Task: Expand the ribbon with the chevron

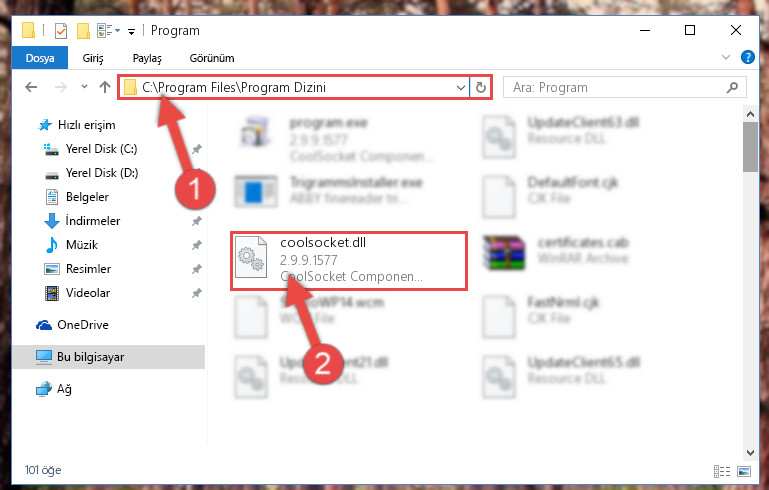Action: click(x=726, y=57)
